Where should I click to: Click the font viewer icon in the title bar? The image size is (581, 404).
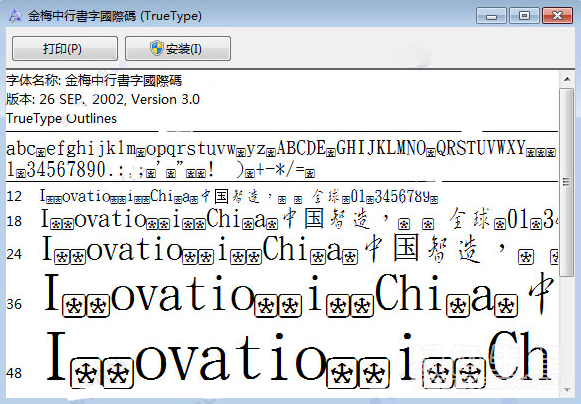pyautogui.click(x=15, y=16)
